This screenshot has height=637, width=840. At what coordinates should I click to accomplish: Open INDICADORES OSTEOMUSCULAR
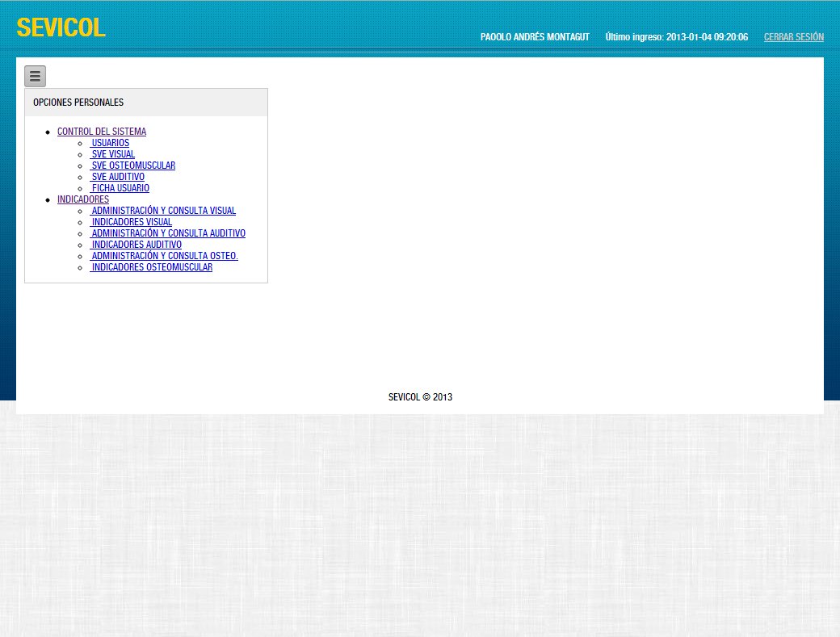151,267
